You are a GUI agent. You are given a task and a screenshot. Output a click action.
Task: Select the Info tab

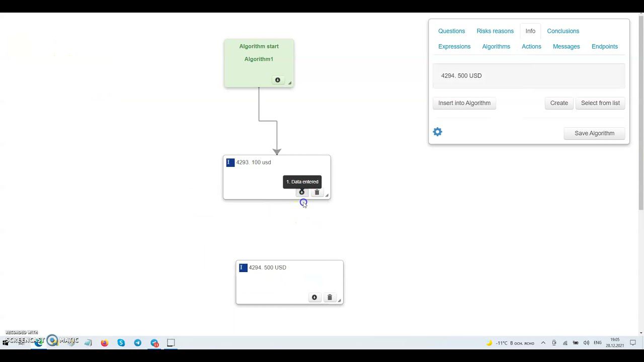530,31
